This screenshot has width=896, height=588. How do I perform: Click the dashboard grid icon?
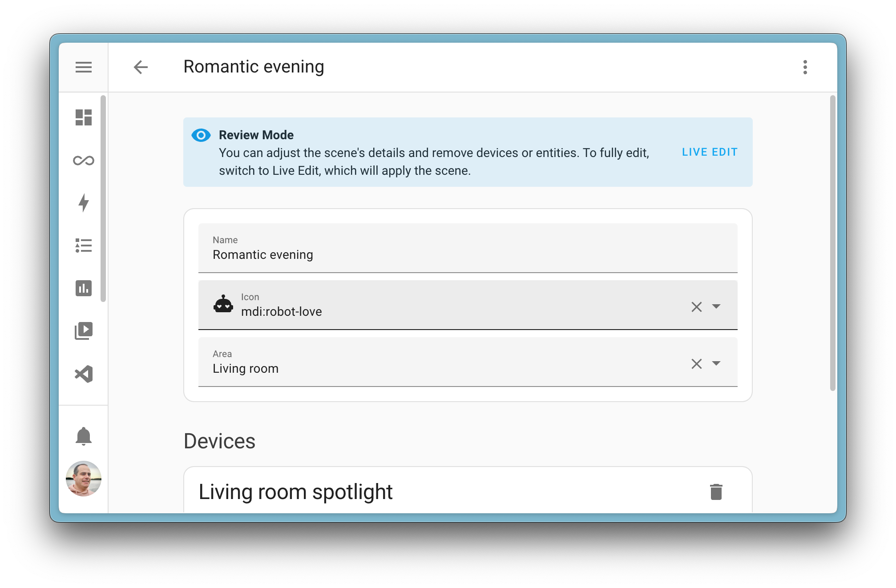coord(83,118)
